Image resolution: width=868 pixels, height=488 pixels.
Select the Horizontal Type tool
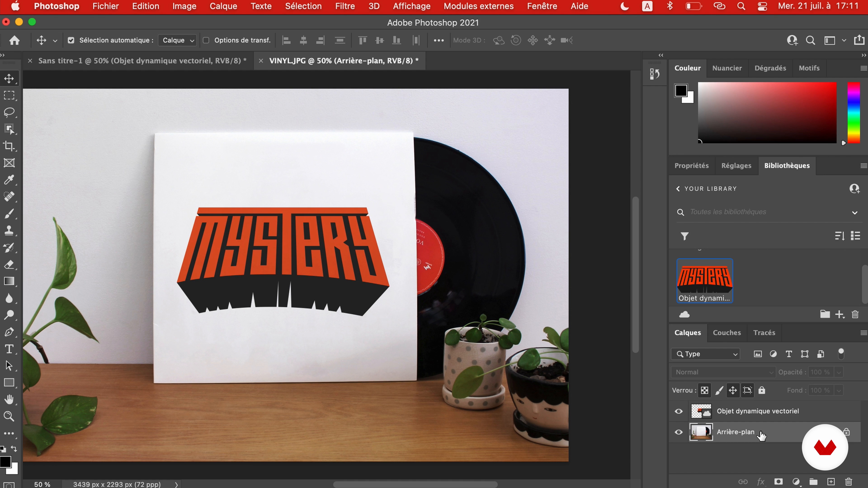[9, 349]
